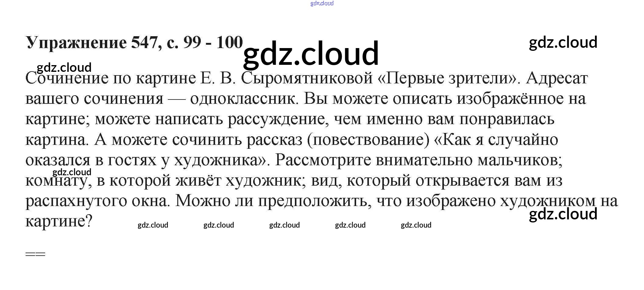Screen dimensions: 644x290
Task: Click the surname "Сыромятниковой" in the text
Action: [307, 78]
